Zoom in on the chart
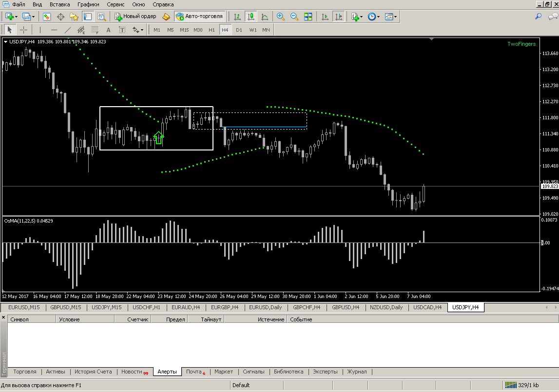The image size is (559, 392). pyautogui.click(x=281, y=17)
